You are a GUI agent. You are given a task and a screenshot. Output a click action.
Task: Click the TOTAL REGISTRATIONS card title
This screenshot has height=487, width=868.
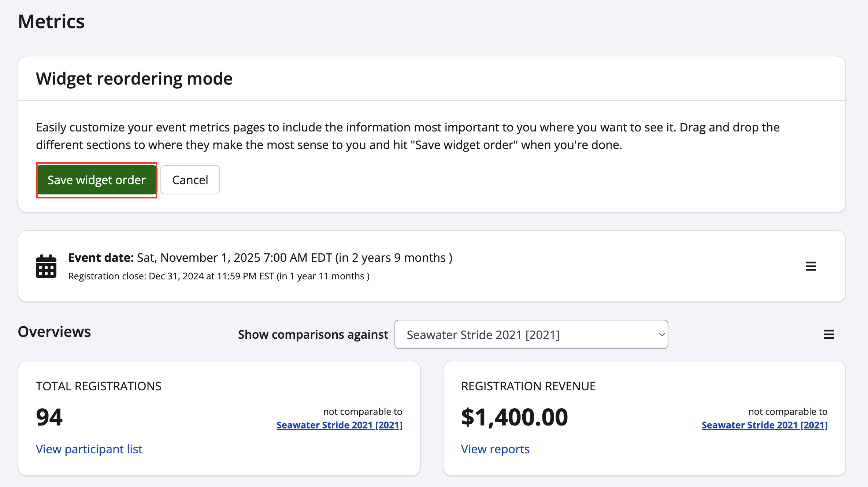tap(99, 386)
